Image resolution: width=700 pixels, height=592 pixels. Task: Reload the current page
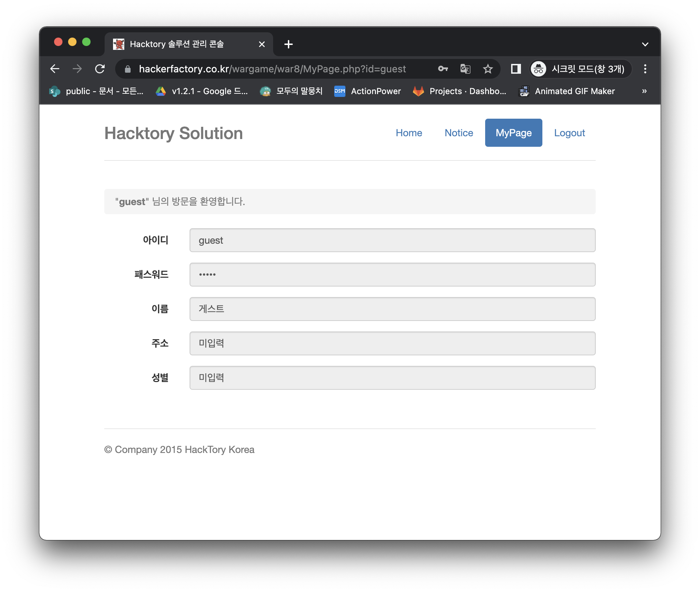pyautogui.click(x=100, y=69)
